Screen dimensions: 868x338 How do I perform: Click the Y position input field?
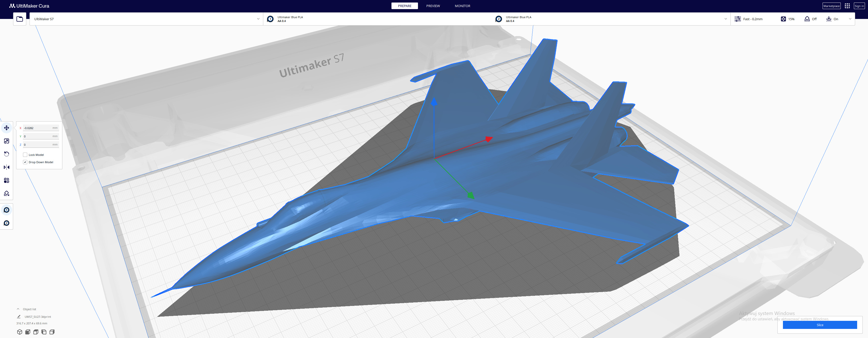click(x=41, y=136)
